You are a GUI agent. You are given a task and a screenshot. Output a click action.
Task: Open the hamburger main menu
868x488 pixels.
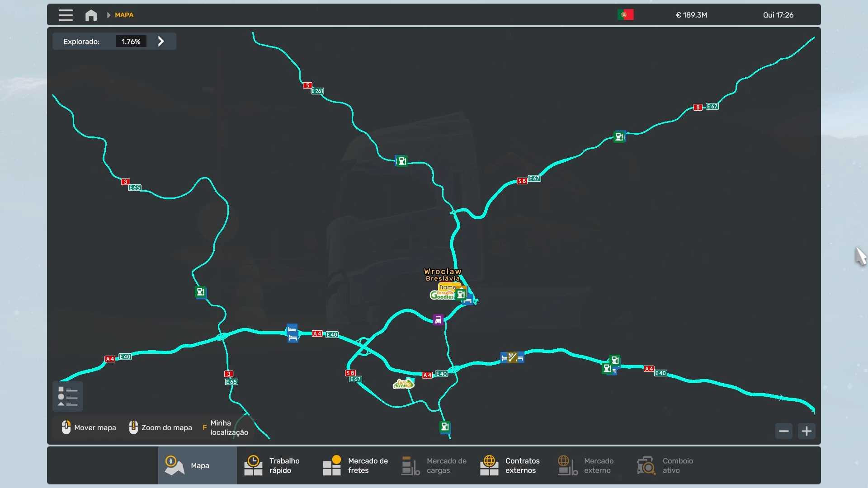pyautogui.click(x=66, y=15)
